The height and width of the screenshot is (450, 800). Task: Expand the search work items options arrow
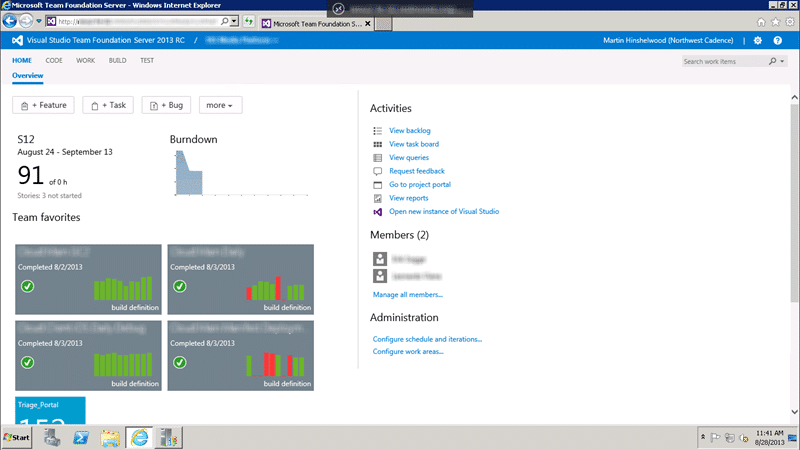(782, 61)
